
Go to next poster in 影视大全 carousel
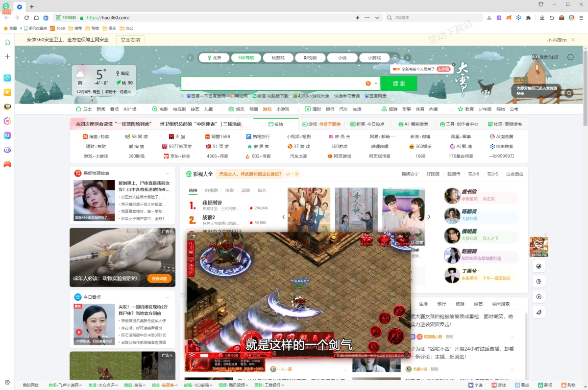click(x=429, y=217)
